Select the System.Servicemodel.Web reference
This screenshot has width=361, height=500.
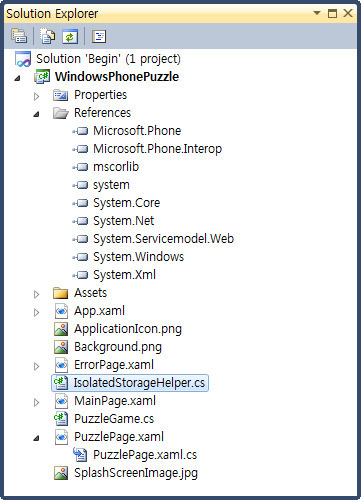coord(163,239)
